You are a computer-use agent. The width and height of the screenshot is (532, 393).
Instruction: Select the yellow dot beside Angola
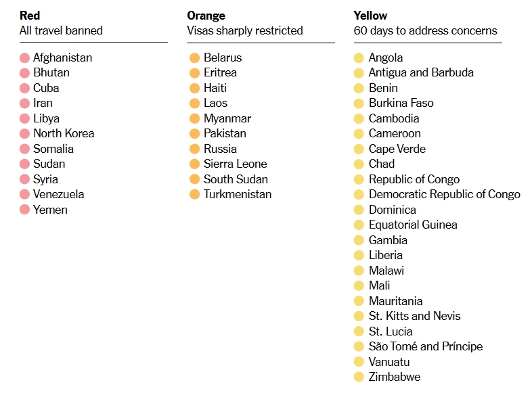[x=359, y=58]
